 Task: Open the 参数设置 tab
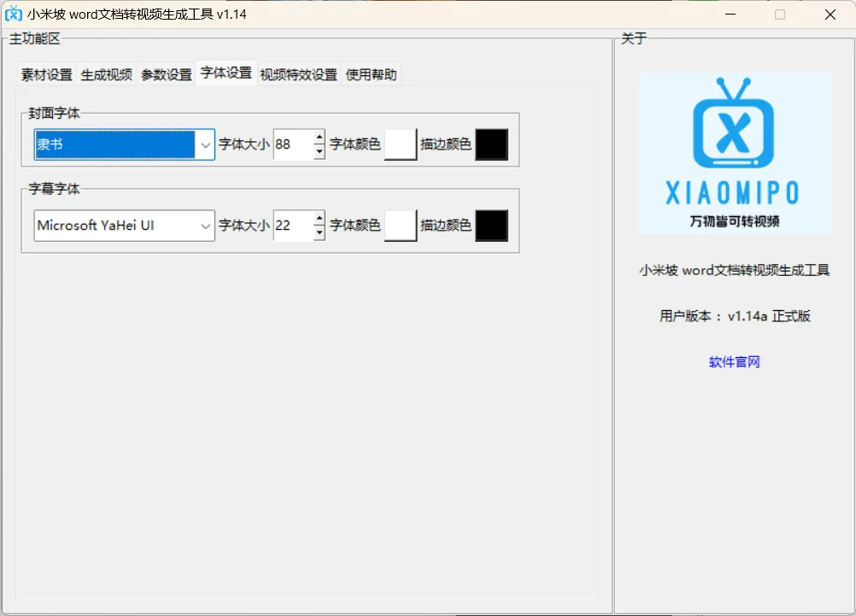[167, 75]
